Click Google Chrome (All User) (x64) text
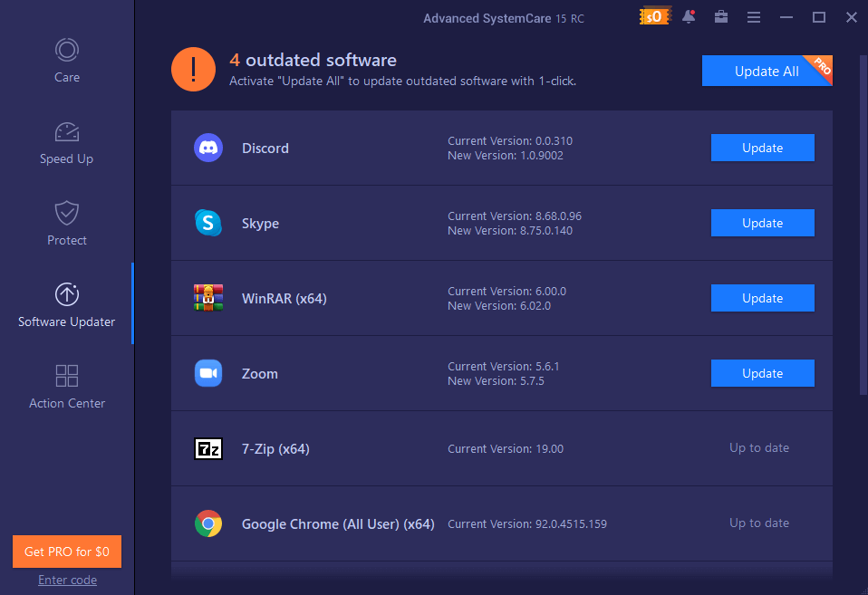 click(x=338, y=524)
